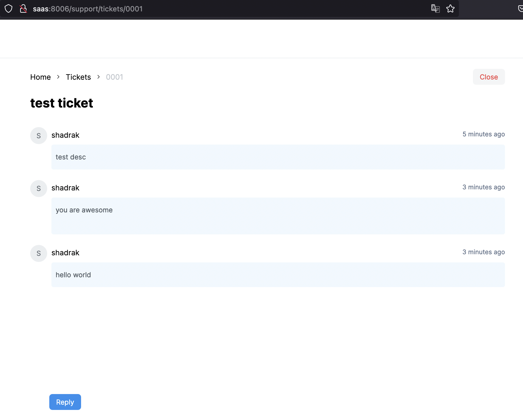Viewport: 523px width, 420px height.
Task: Select the 'hello world' message bubble
Action: pyautogui.click(x=278, y=275)
